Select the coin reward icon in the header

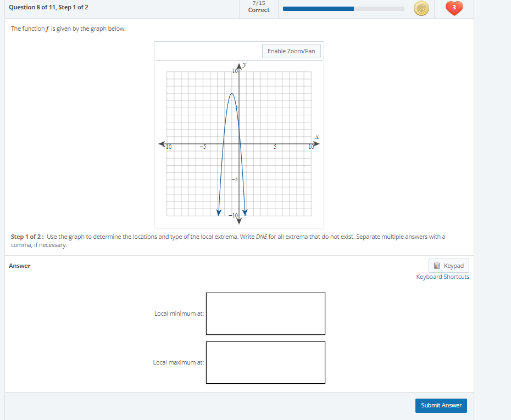(x=421, y=9)
